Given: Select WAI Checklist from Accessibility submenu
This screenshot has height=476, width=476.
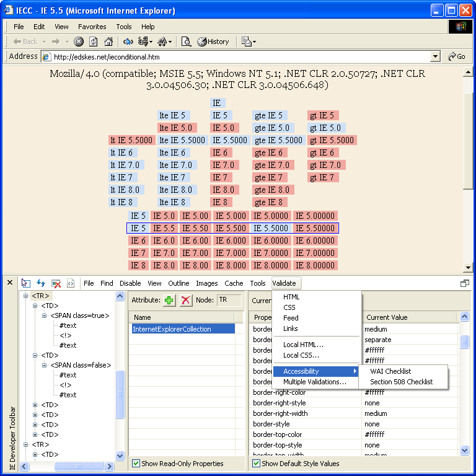Looking at the screenshot, I should [x=390, y=371].
